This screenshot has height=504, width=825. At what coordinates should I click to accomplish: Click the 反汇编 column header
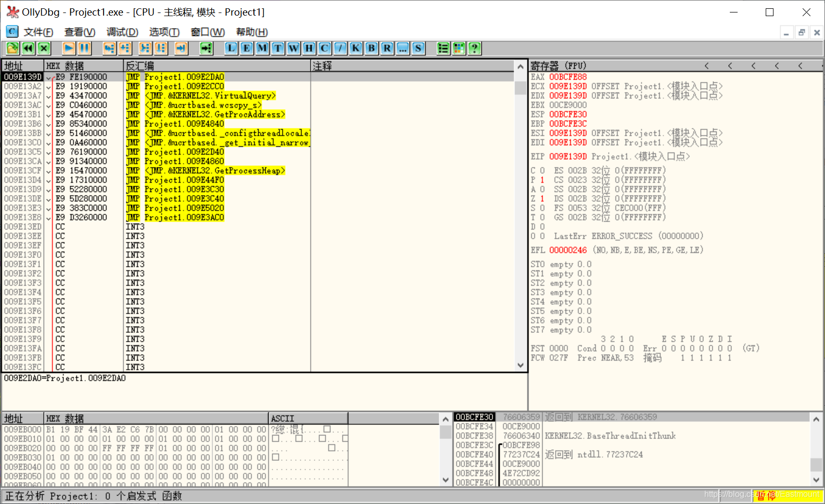point(217,66)
